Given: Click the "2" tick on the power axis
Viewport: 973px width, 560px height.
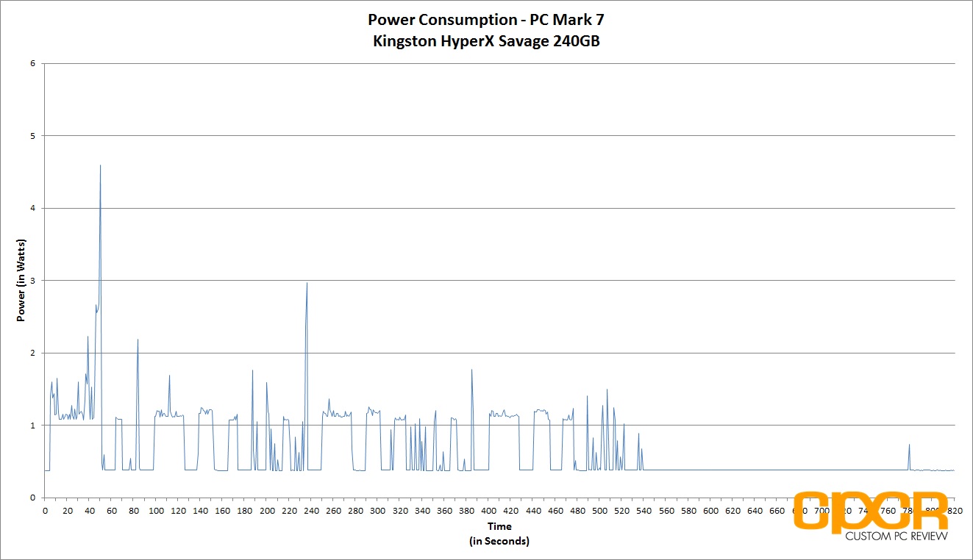Looking at the screenshot, I should [x=32, y=353].
